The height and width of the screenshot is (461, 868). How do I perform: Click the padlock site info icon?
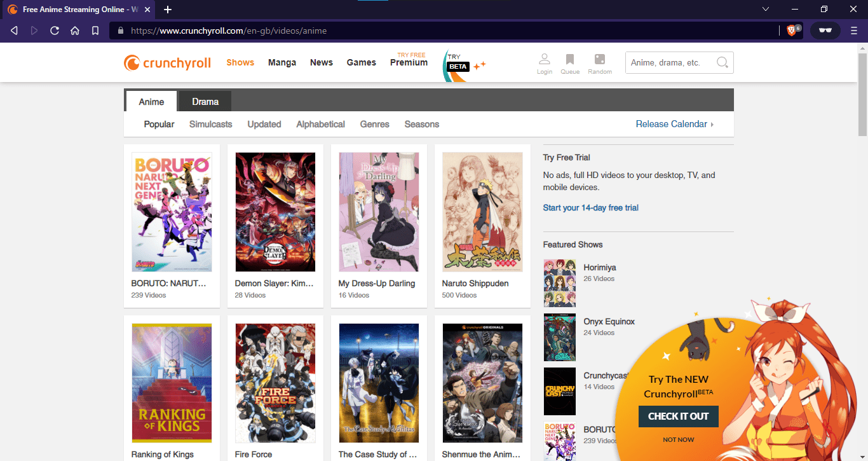pyautogui.click(x=120, y=31)
